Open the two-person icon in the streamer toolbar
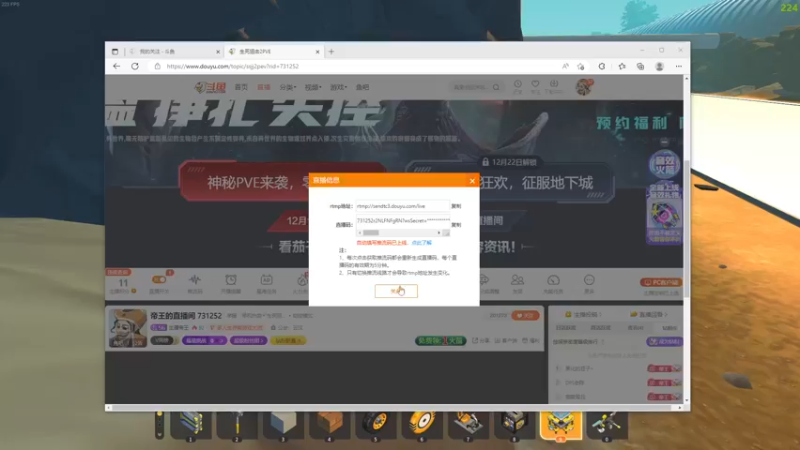The image size is (800, 450). pos(517,280)
